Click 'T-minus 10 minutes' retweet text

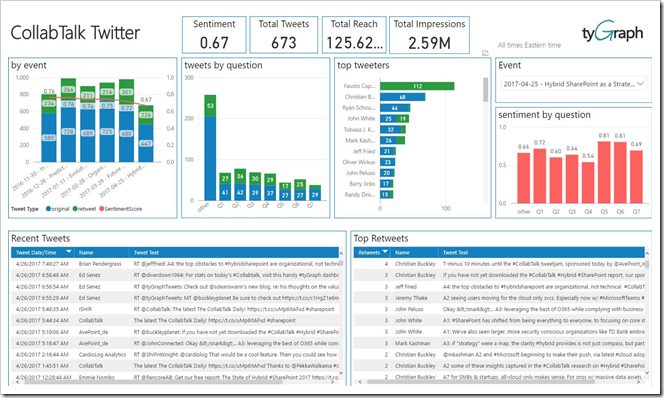coord(544,263)
